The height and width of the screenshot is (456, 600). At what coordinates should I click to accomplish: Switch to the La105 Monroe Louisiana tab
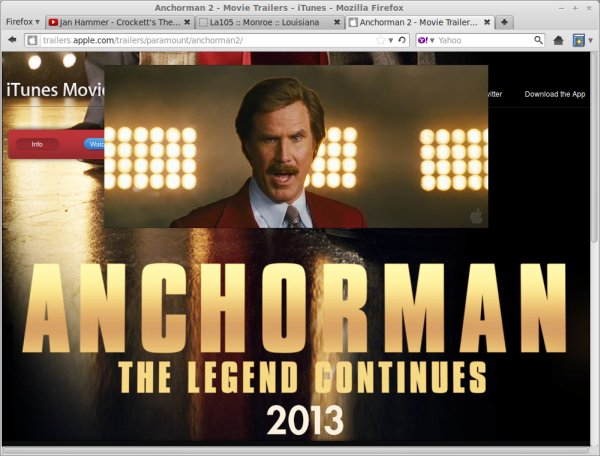tap(270, 23)
